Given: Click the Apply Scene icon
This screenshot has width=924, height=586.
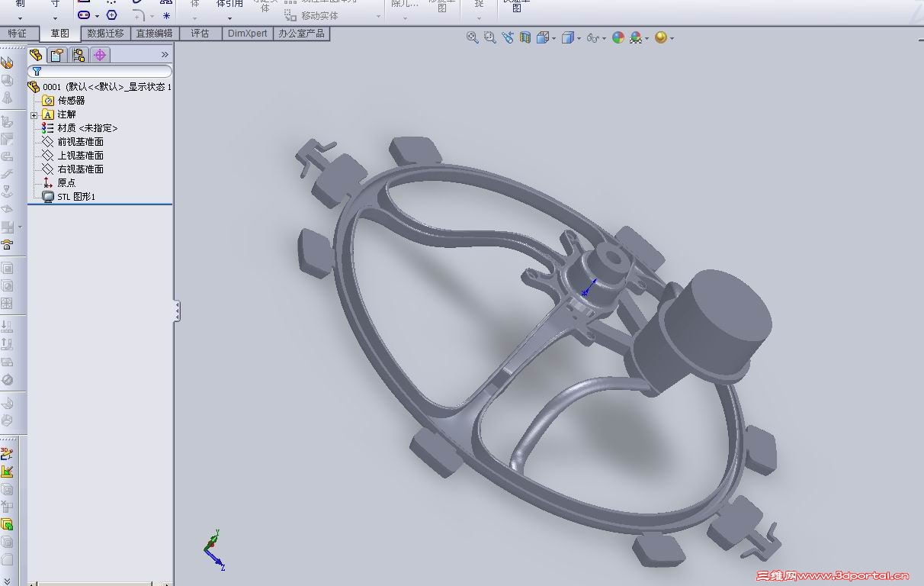Looking at the screenshot, I should tap(636, 37).
